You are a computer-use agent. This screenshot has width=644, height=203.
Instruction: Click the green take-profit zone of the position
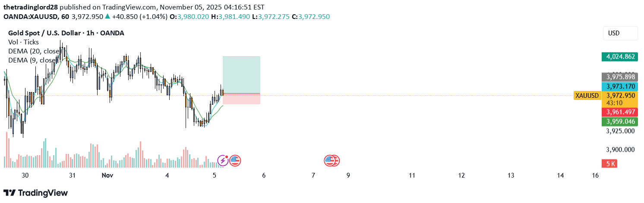click(241, 75)
